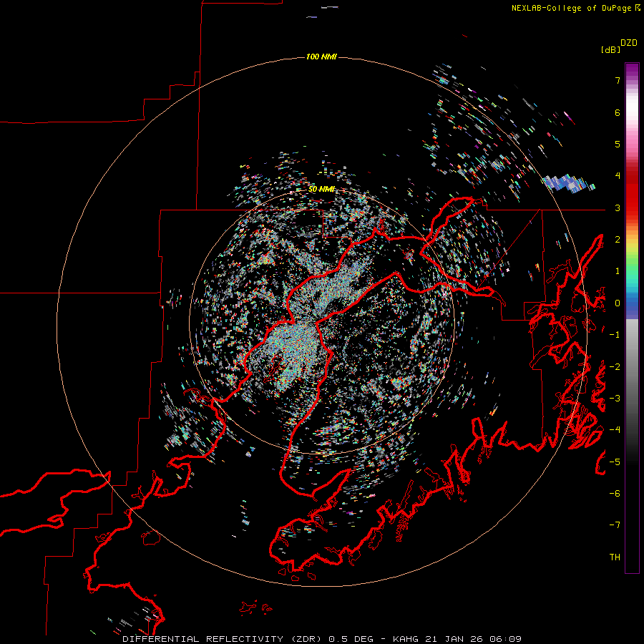Click the [dB] units label
The height and width of the screenshot is (644, 644).
610,49
